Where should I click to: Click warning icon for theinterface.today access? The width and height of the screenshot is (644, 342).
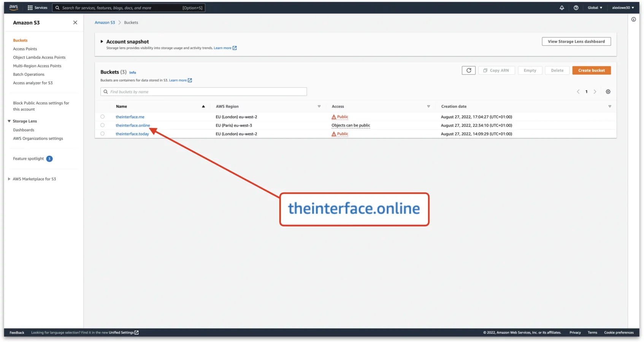(334, 134)
